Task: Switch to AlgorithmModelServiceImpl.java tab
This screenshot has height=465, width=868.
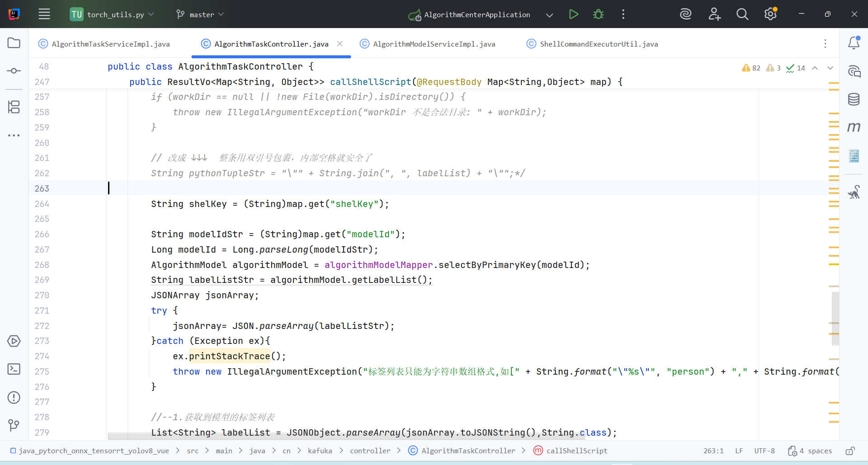Action: [x=428, y=44]
